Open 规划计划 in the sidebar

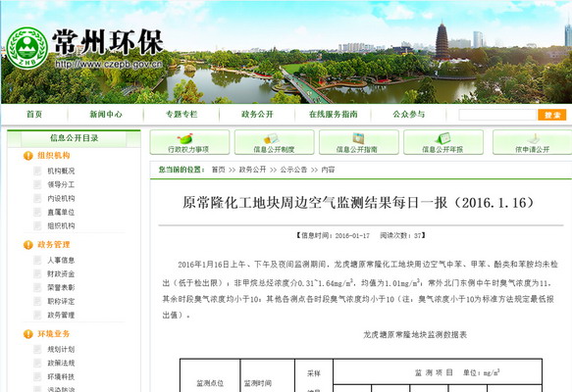point(61,350)
